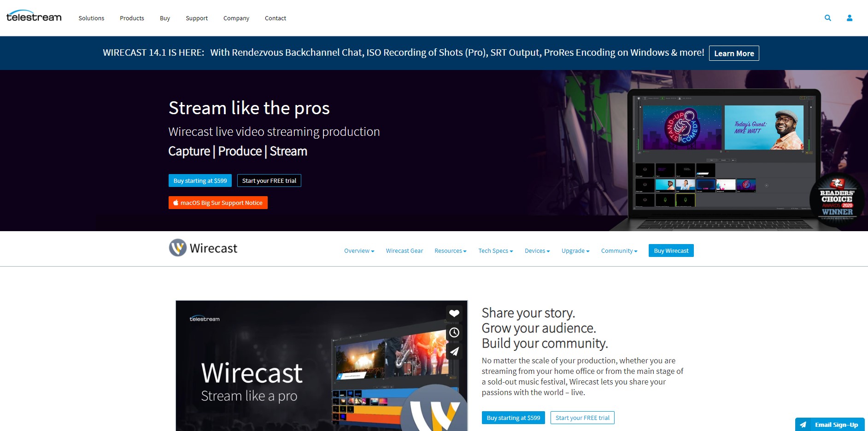868x431 pixels.
Task: Open the Email Sign-Up tab
Action: click(830, 425)
